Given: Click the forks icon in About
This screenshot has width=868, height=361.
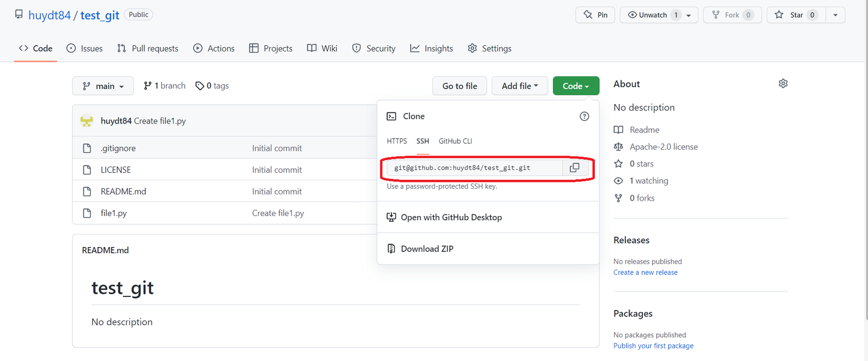Looking at the screenshot, I should (619, 198).
